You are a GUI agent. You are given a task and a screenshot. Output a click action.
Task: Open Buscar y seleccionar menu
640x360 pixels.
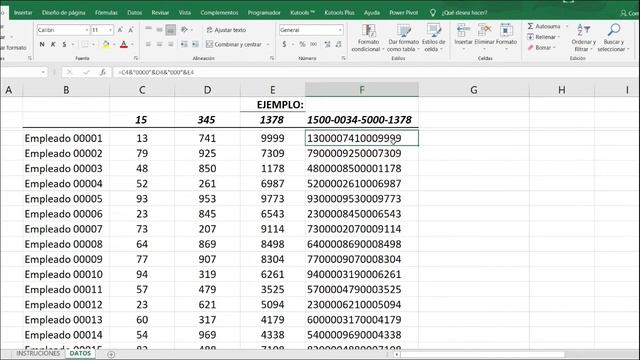tap(613, 38)
